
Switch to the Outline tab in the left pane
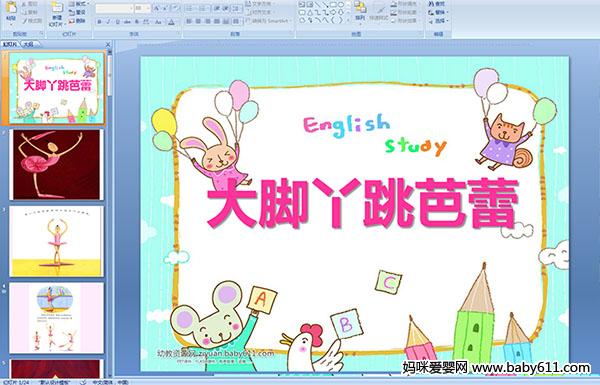(28, 44)
